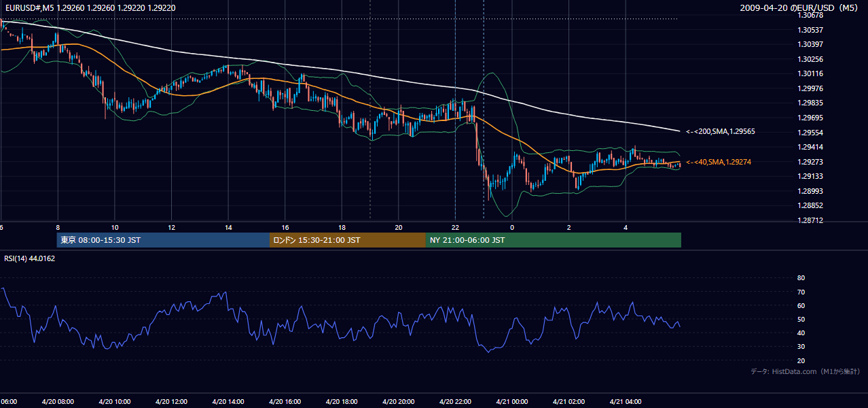Click price axis value 1.30678
The image size is (868, 408).
(810, 14)
